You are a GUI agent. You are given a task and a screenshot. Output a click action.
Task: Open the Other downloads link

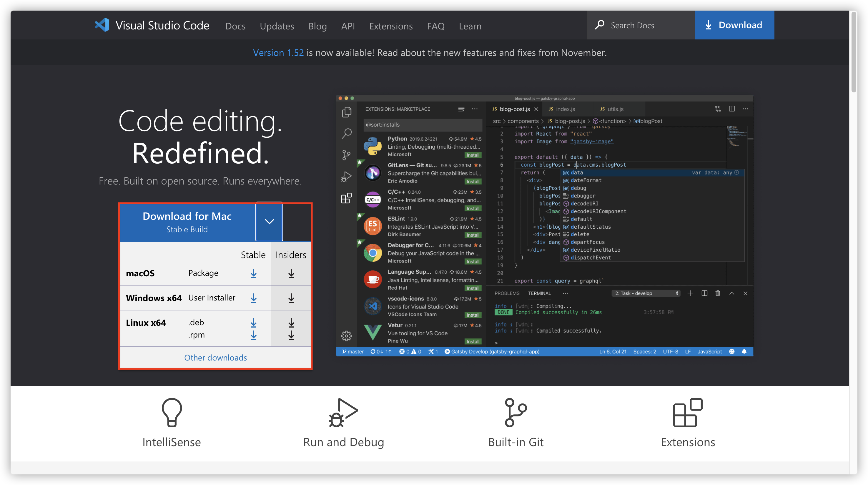(x=215, y=358)
